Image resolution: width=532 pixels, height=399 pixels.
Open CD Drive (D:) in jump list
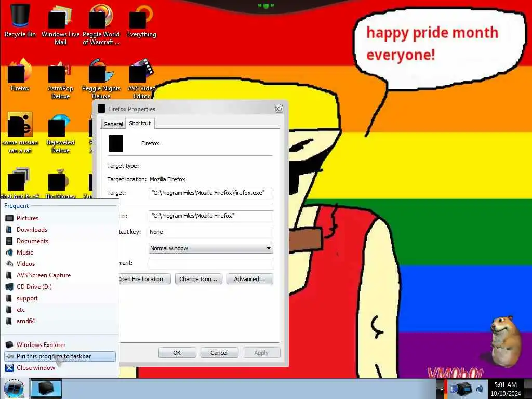pos(60,287)
